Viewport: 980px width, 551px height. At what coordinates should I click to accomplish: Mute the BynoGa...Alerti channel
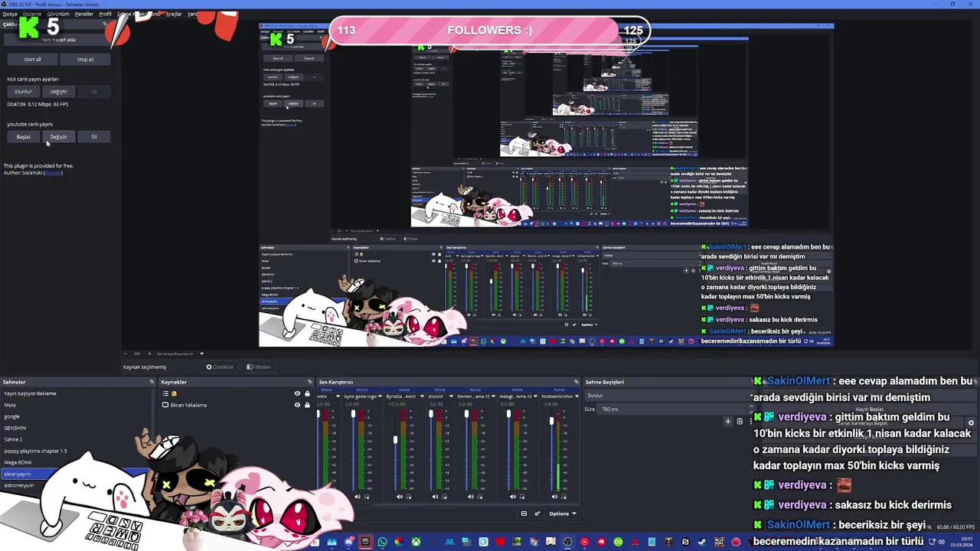(x=400, y=497)
